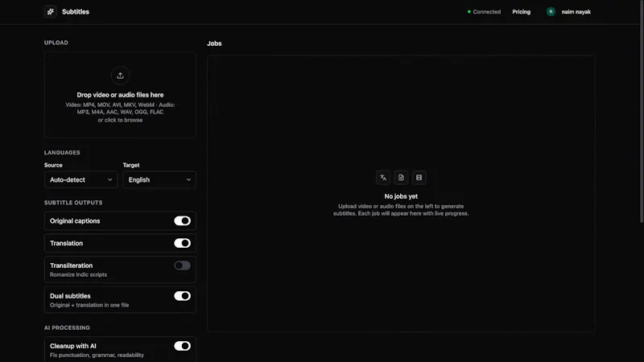644x362 pixels.
Task: Click the Connected status text
Action: (487, 12)
